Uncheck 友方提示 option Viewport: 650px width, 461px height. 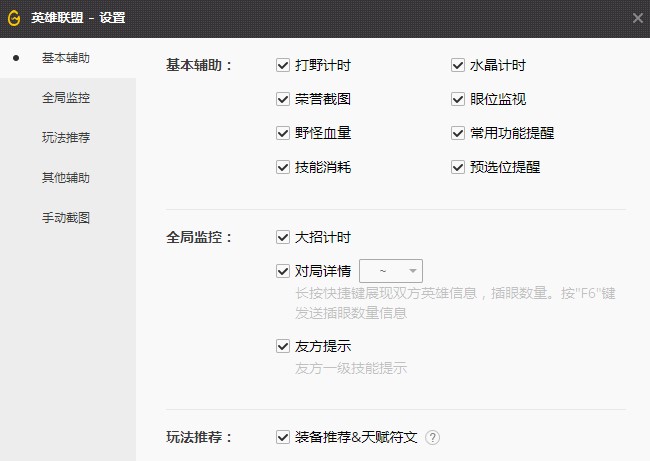click(x=283, y=347)
